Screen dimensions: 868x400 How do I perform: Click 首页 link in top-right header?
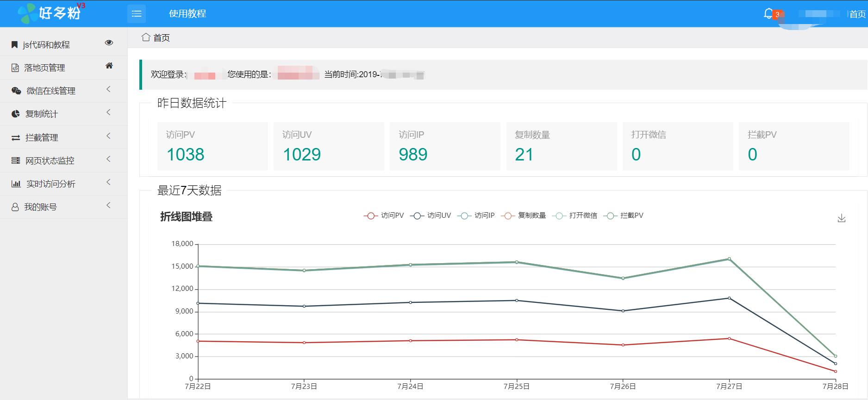pyautogui.click(x=857, y=14)
